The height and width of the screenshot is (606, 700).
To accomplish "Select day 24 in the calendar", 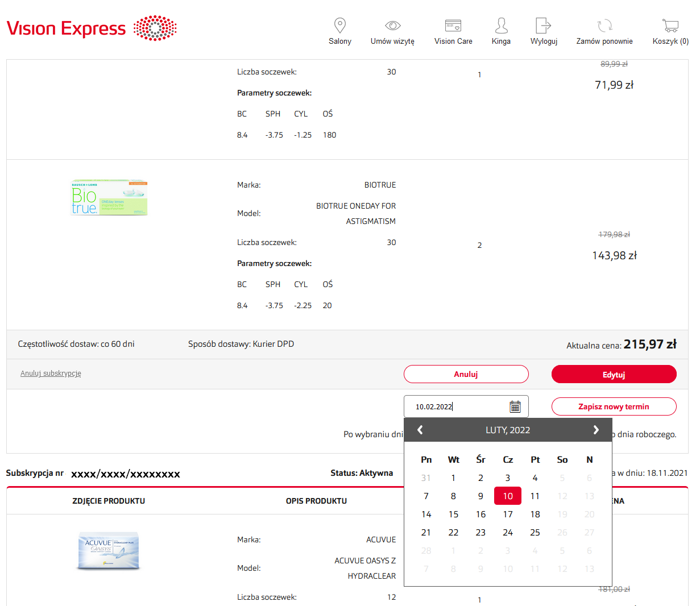I will (x=508, y=533).
